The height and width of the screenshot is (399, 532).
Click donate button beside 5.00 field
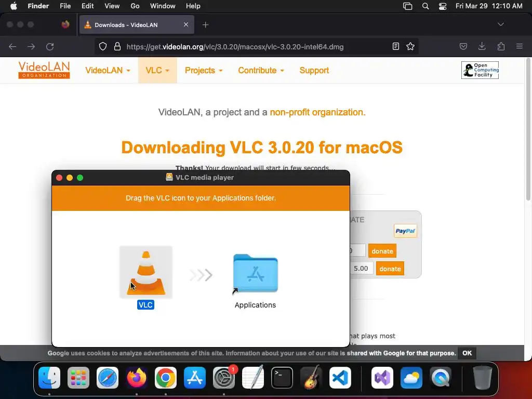390,269
